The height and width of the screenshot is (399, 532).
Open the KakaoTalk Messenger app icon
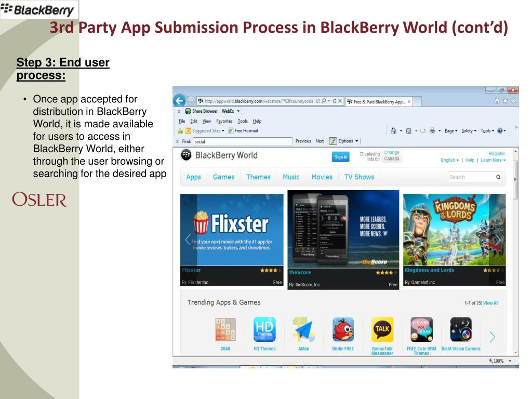pos(382,329)
